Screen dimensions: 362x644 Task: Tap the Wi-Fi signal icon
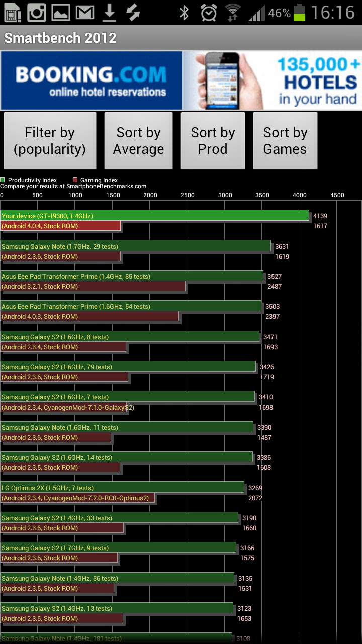[232, 13]
